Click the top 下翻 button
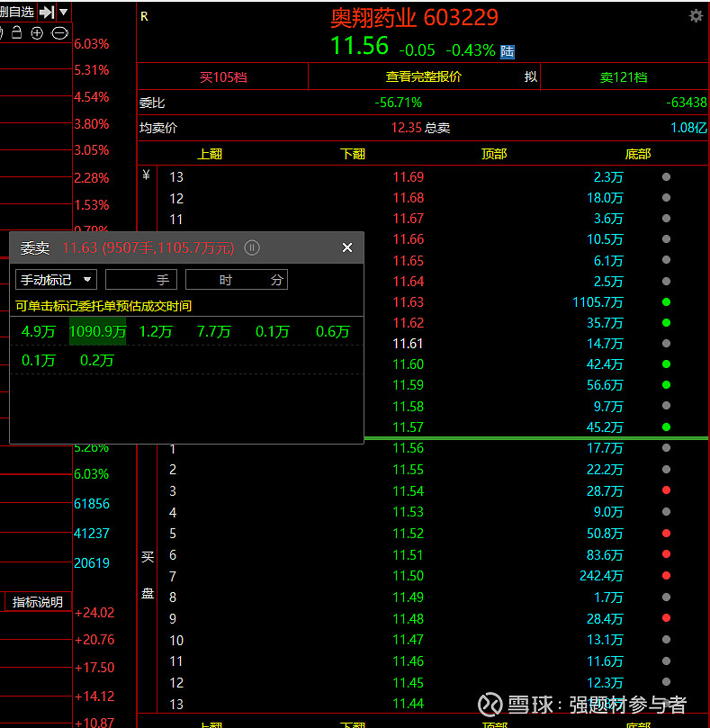 pos(353,154)
